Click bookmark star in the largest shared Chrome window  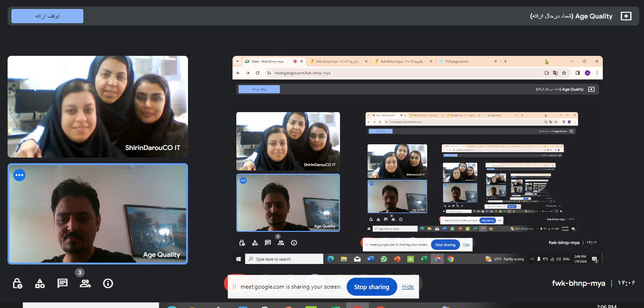[x=564, y=73]
